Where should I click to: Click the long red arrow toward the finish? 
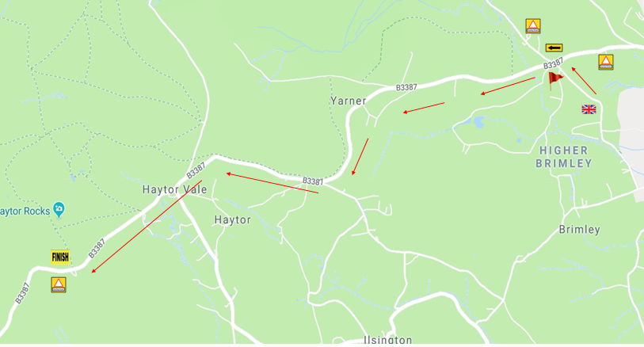147,227
